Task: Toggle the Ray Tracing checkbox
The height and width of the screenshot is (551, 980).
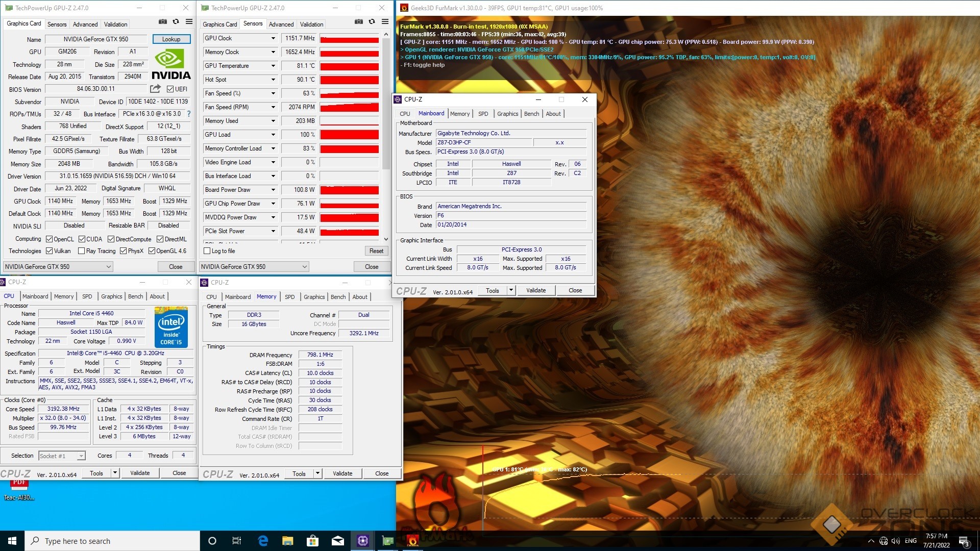Action: (81, 251)
